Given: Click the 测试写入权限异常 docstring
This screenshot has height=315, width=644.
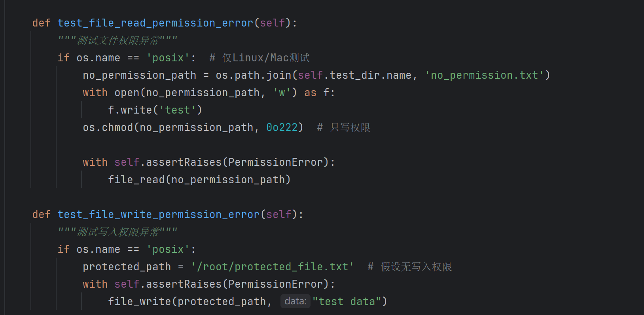Looking at the screenshot, I should [118, 232].
